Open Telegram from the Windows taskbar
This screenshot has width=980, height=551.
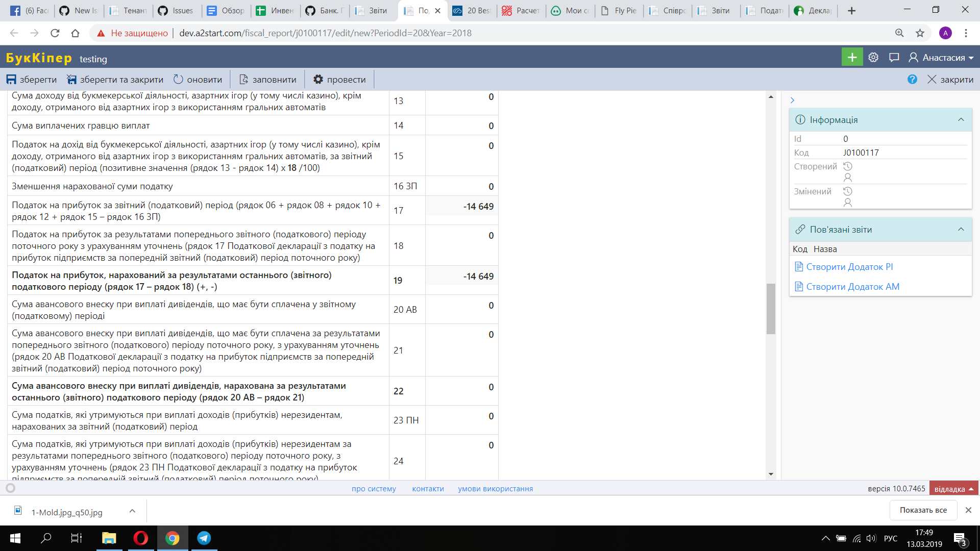(x=204, y=538)
